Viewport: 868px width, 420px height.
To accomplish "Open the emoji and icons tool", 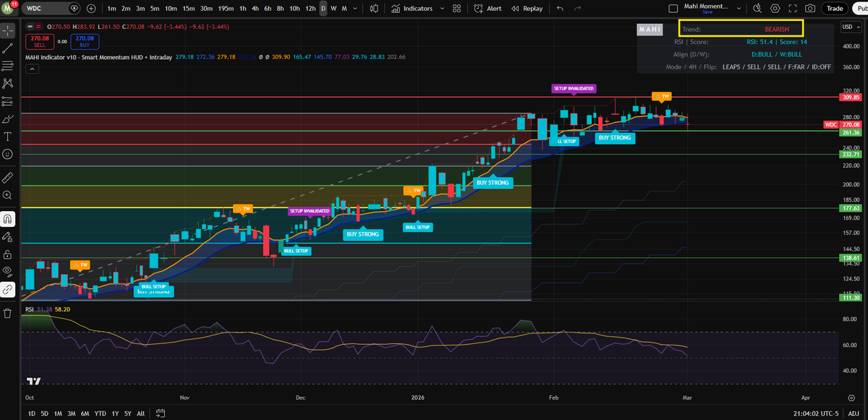I will (x=7, y=154).
